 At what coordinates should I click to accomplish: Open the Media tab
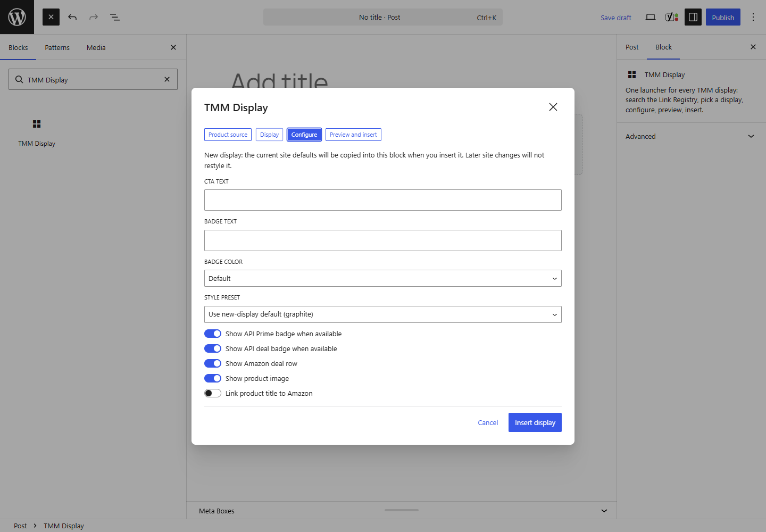[x=96, y=47]
